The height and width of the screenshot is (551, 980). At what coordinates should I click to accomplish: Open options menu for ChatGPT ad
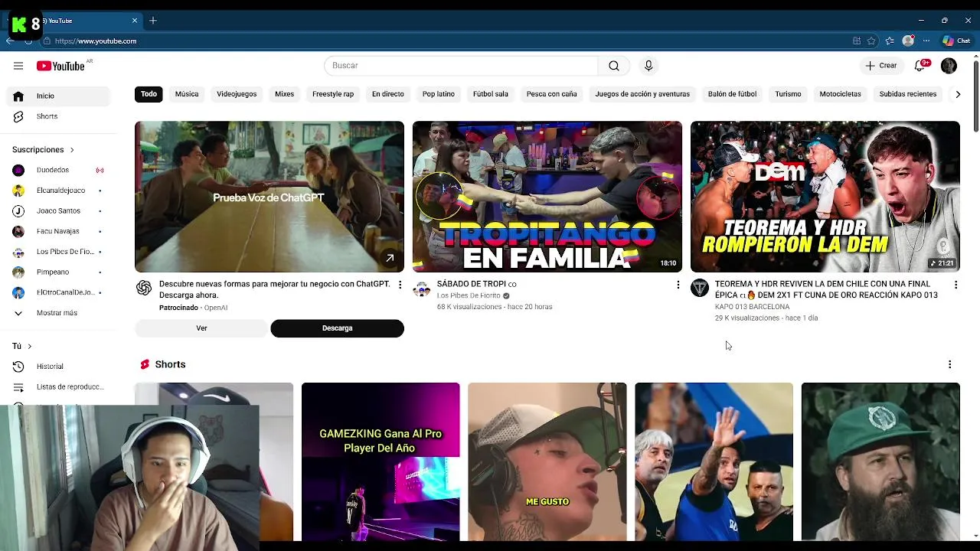400,285
